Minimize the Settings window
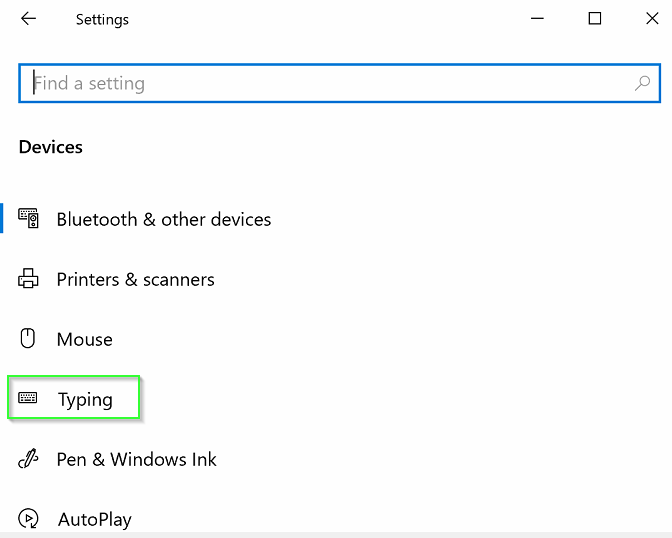672x538 pixels. (x=537, y=18)
